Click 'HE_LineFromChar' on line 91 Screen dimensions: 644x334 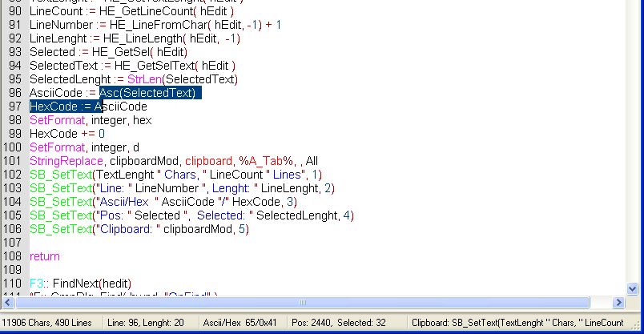(159, 25)
